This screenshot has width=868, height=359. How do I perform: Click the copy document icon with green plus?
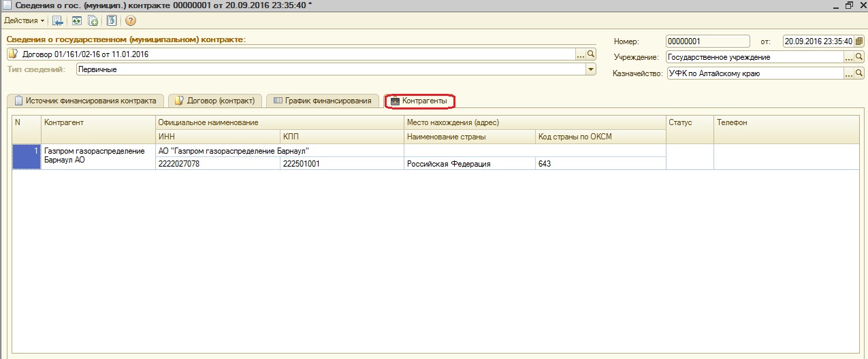93,20
